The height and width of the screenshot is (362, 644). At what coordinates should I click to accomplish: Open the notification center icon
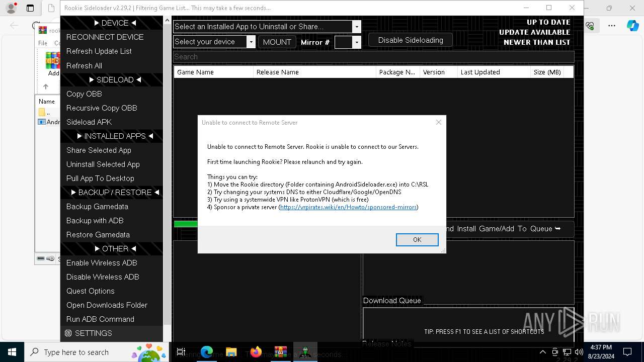click(627, 352)
